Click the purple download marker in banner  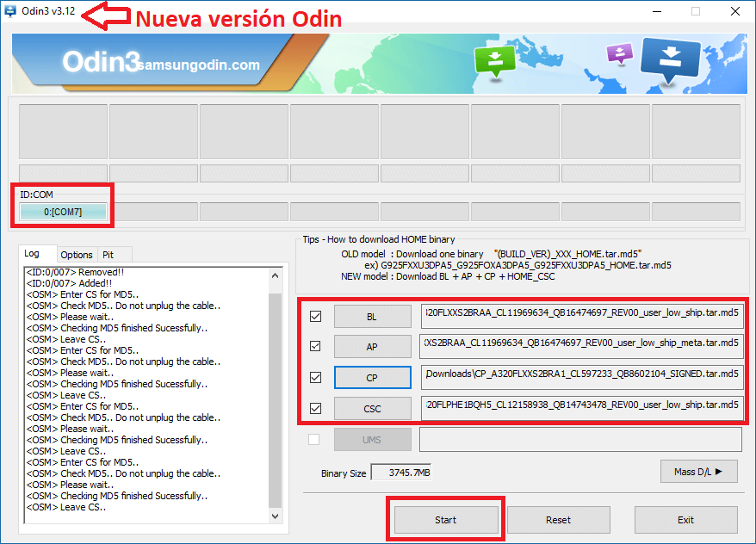tap(620, 53)
